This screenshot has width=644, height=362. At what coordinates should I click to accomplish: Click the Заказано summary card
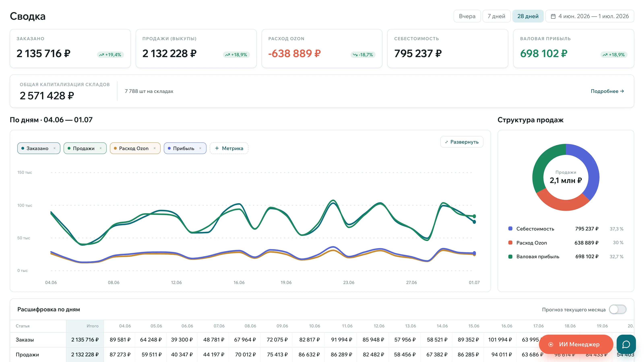pos(70,48)
